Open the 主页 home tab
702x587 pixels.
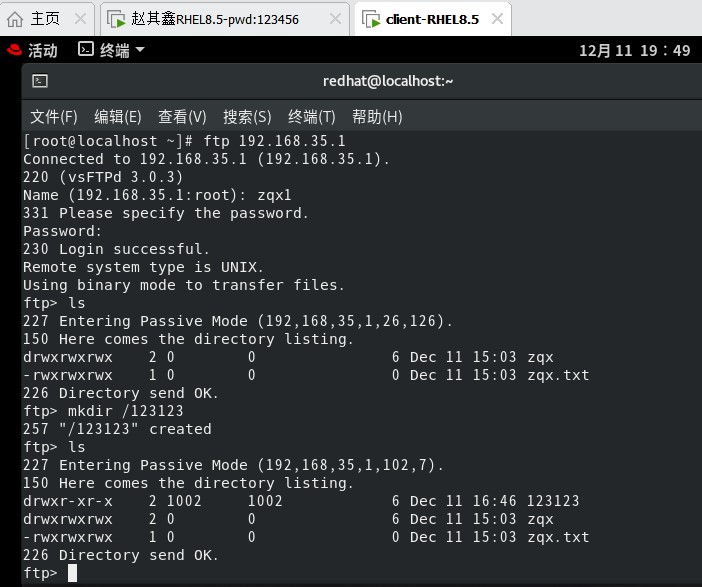[x=47, y=19]
